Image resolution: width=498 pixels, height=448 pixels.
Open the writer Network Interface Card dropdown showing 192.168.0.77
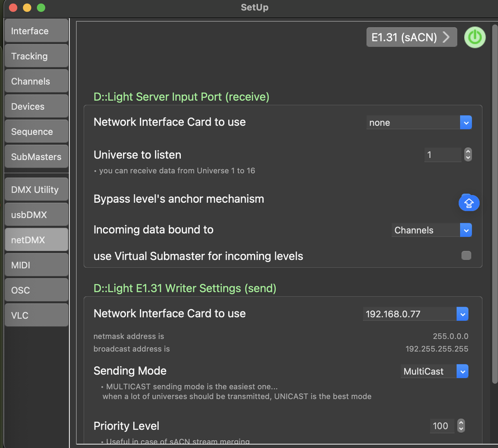point(415,314)
